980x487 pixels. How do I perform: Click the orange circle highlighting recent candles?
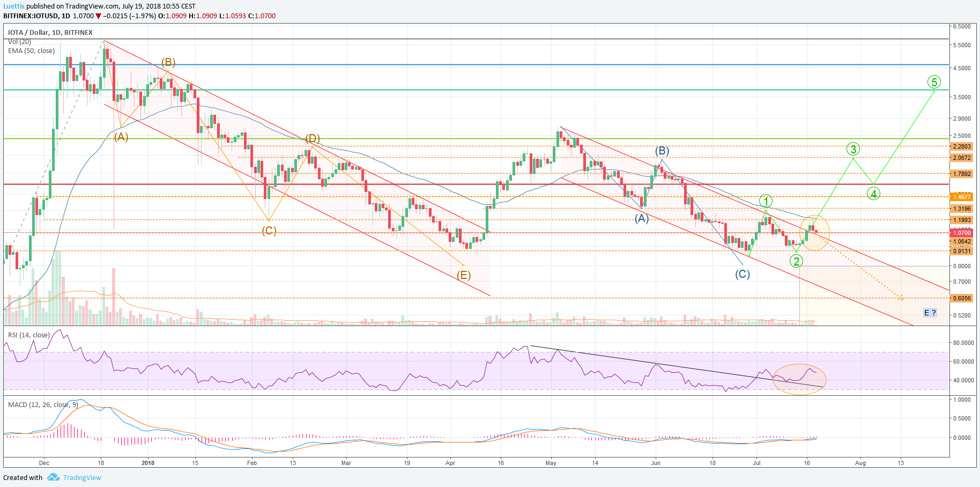[815, 232]
